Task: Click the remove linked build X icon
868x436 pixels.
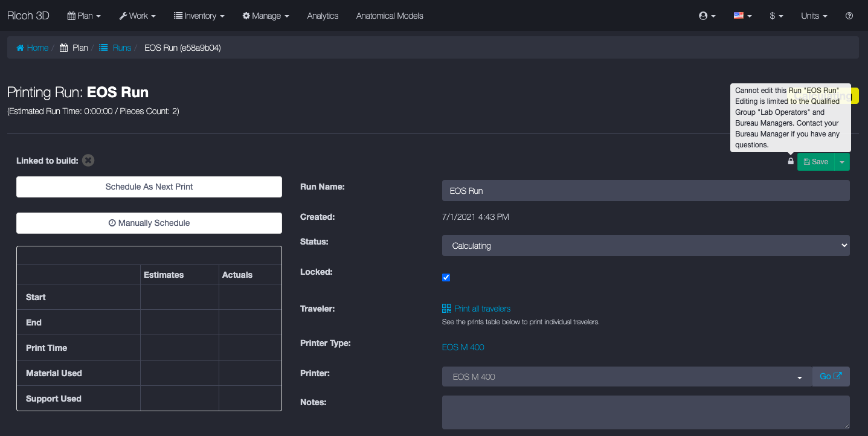Action: (x=88, y=161)
